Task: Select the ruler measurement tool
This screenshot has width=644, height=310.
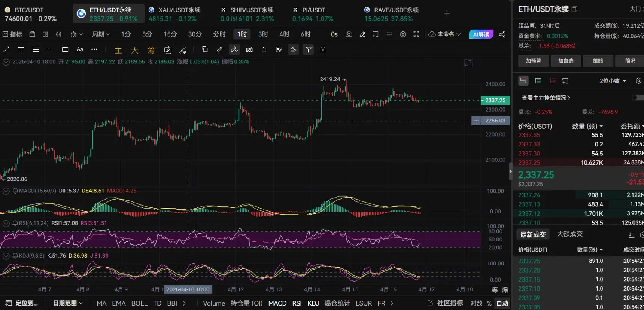Action: 219,49
